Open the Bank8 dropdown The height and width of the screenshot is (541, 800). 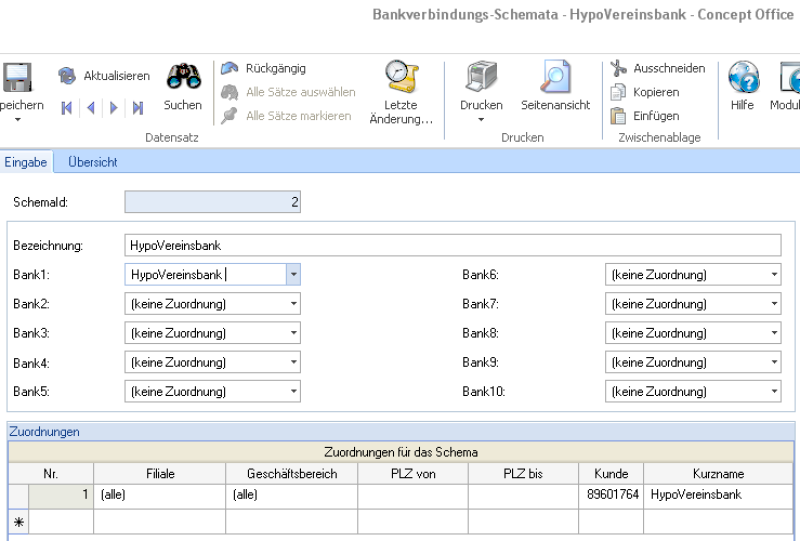tap(693, 333)
